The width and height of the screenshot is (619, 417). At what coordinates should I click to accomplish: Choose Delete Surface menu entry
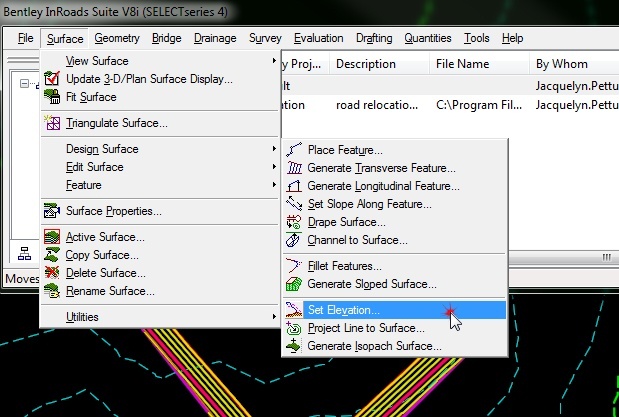pos(159,273)
